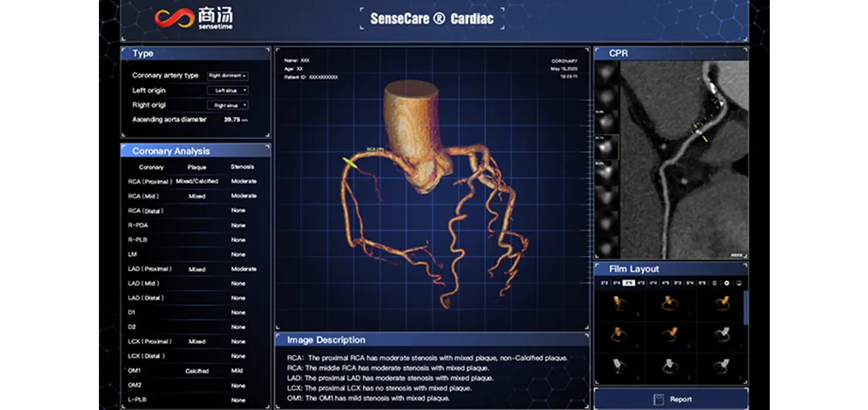Select the RCA (Proximal) row

point(195,181)
